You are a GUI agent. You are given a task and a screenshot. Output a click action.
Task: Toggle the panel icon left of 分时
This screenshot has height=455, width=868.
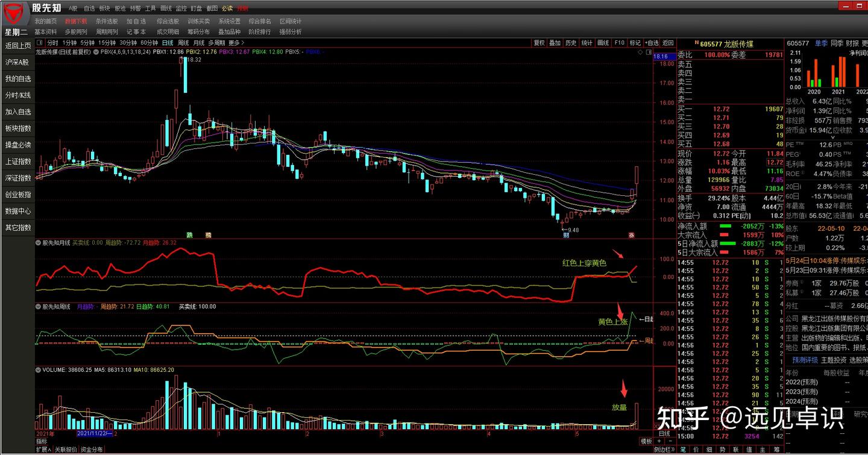point(40,43)
